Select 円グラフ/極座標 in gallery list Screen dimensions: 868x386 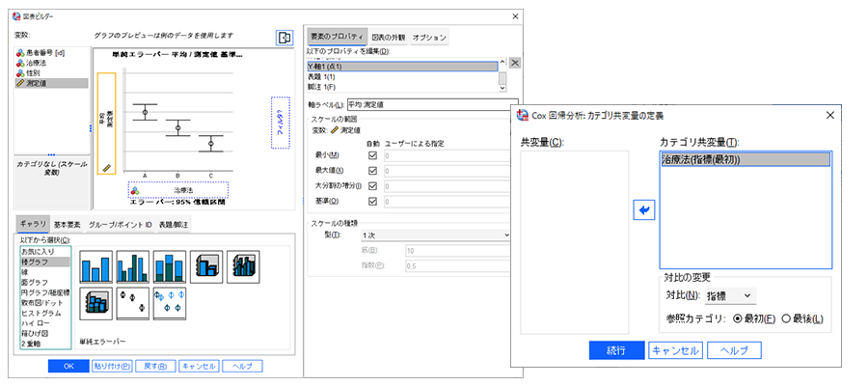[x=44, y=292]
